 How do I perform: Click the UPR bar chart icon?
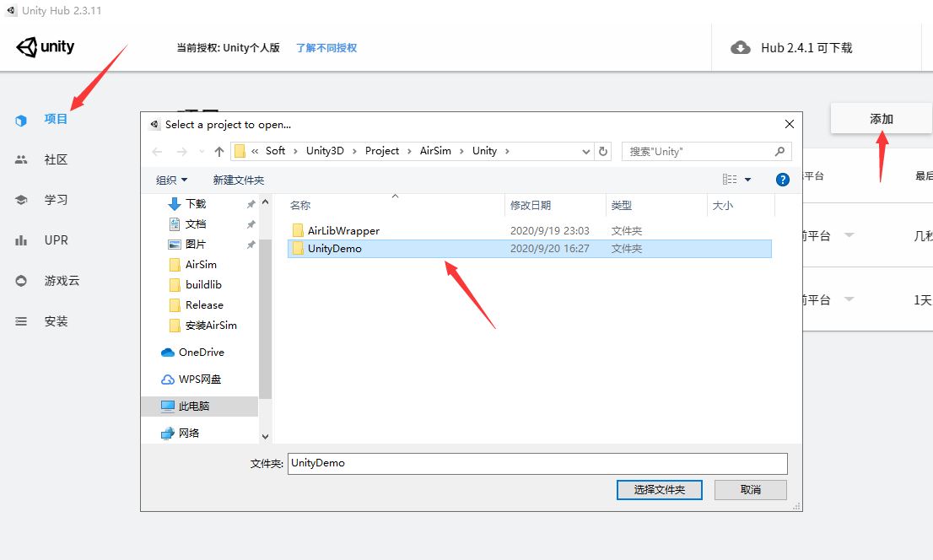(21, 240)
